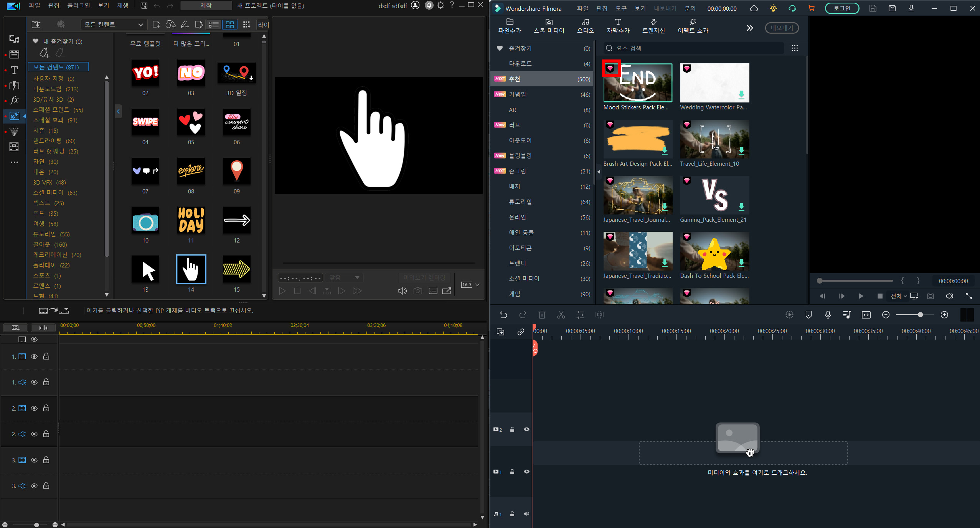Screen dimensions: 980x528
Task: Open the 전체 playback quality dropdown in Filmora
Action: click(x=899, y=296)
